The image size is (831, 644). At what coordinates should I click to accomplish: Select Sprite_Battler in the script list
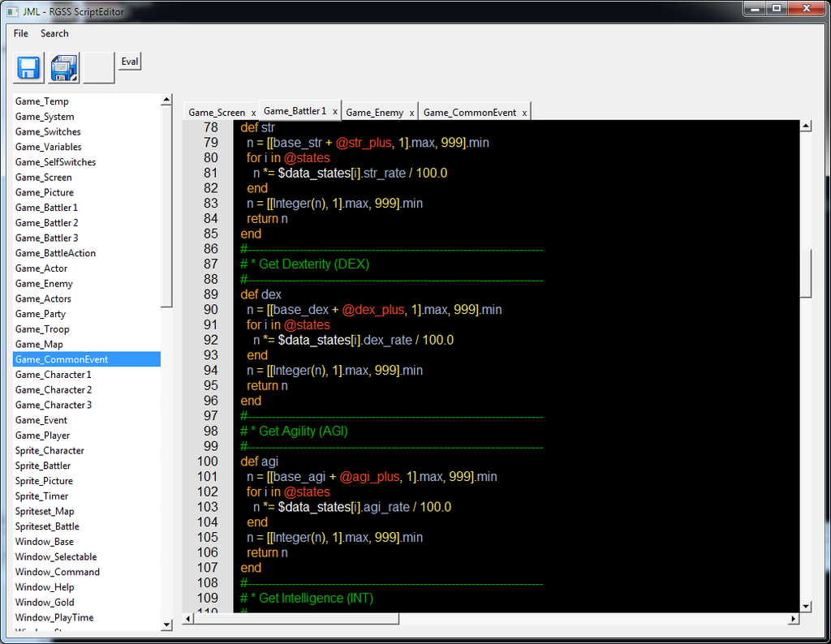86,466
